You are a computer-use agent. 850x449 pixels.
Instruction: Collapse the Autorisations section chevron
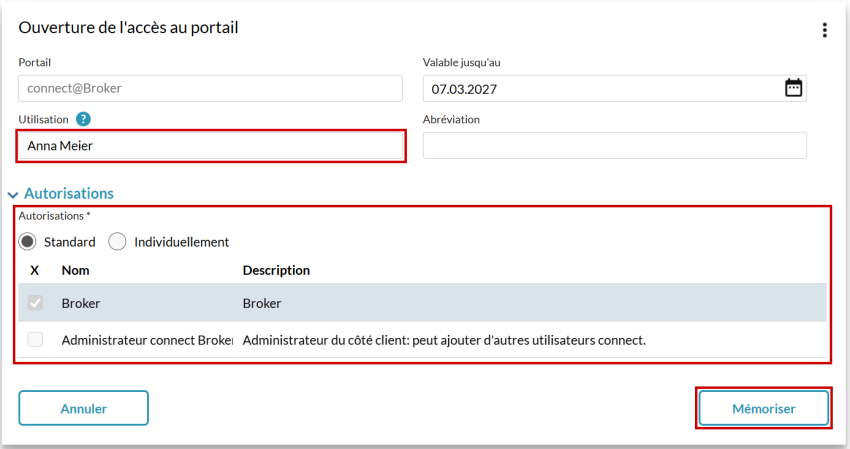point(13,194)
